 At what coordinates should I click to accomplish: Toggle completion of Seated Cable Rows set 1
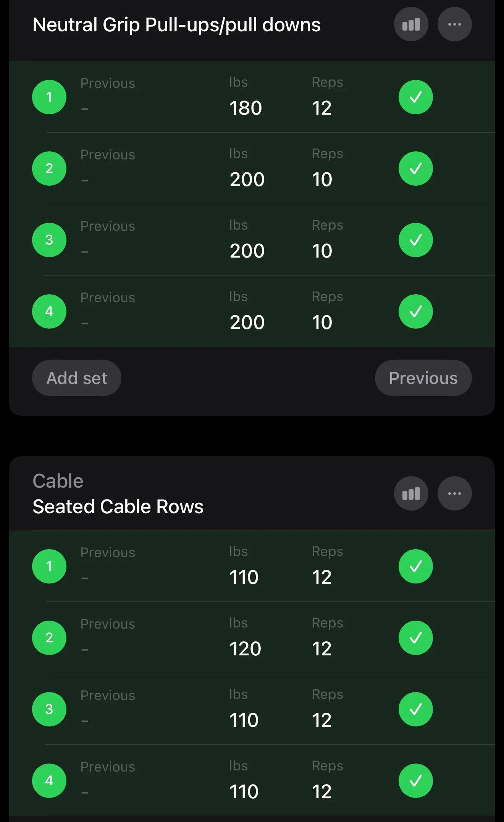[415, 566]
